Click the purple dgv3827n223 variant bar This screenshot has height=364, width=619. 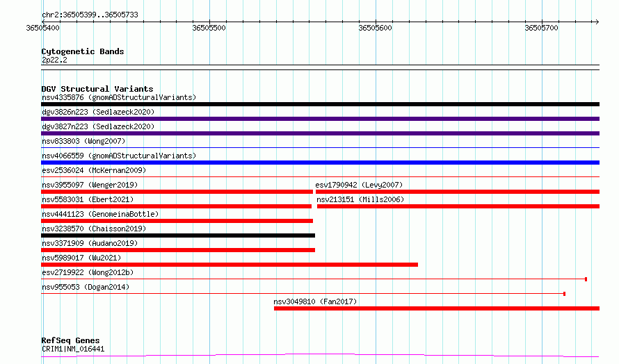(320, 133)
